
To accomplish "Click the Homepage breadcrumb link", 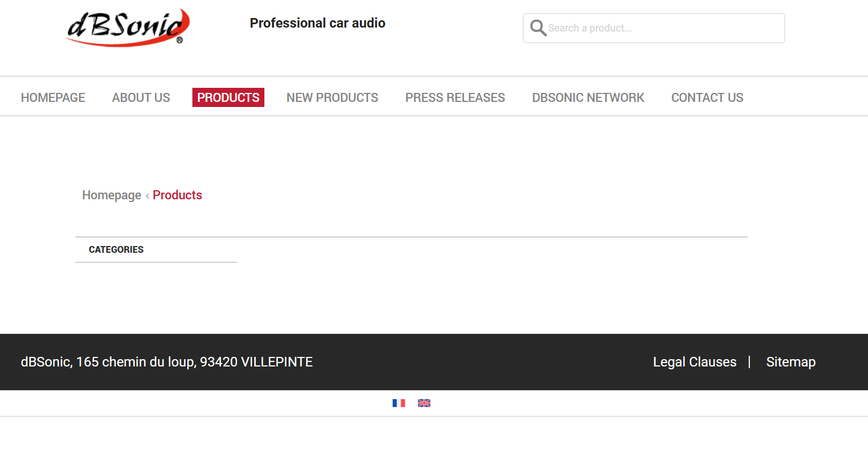I will coord(111,195).
